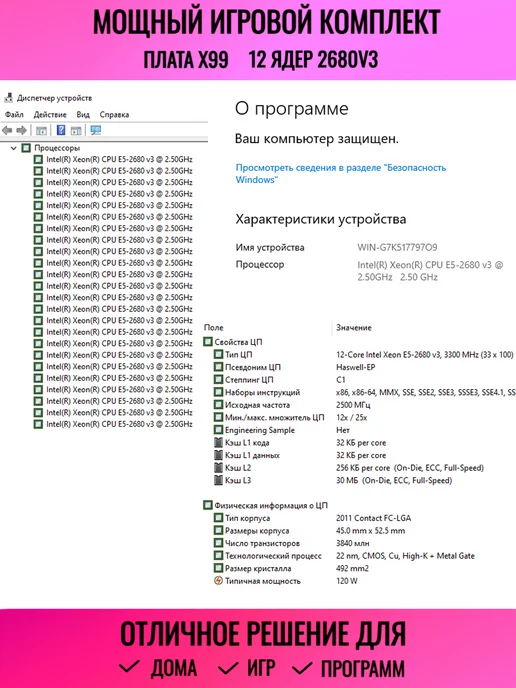Select the 2500 МГц frequency value

tap(353, 405)
